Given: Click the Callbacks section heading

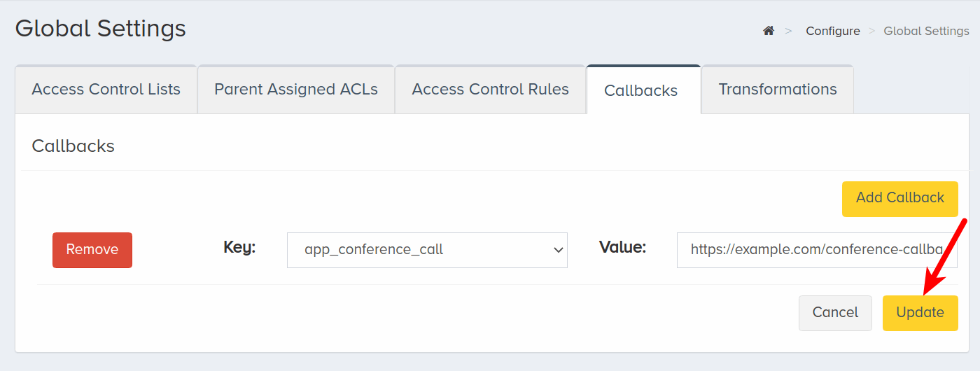Looking at the screenshot, I should click(73, 146).
